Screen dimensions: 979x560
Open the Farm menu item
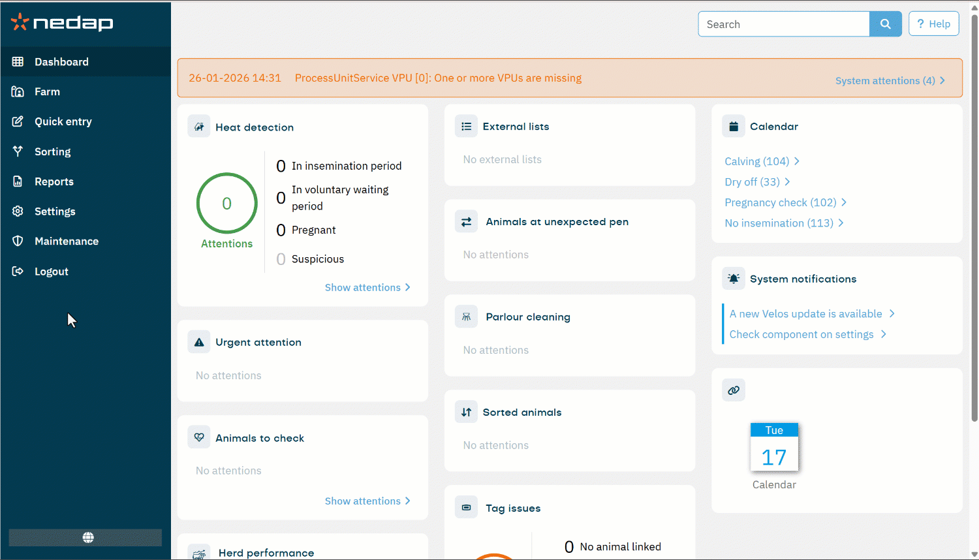point(85,91)
